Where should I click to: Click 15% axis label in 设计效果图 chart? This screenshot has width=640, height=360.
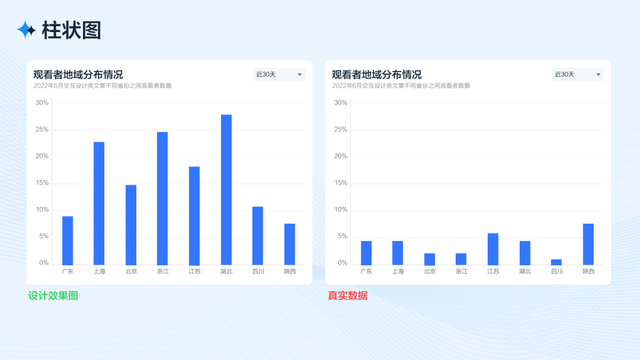click(42, 182)
